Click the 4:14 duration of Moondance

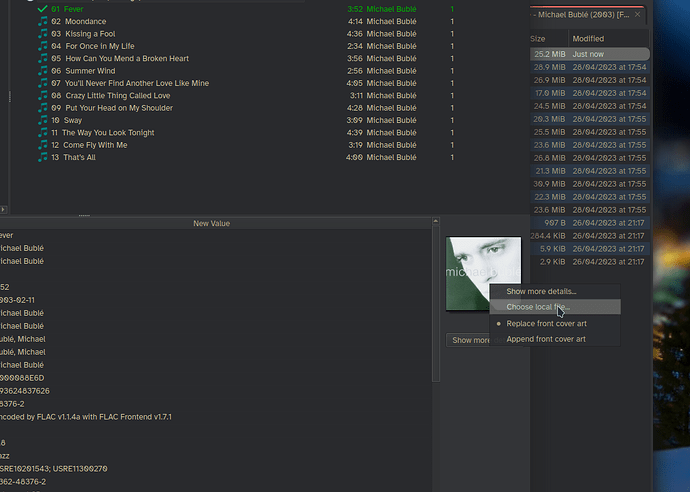pos(355,21)
